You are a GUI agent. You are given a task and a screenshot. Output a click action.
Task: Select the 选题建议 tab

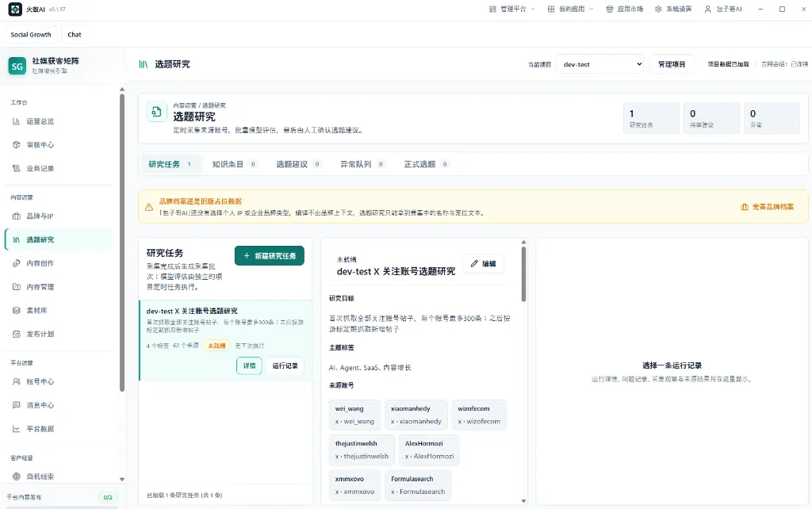pyautogui.click(x=298, y=164)
